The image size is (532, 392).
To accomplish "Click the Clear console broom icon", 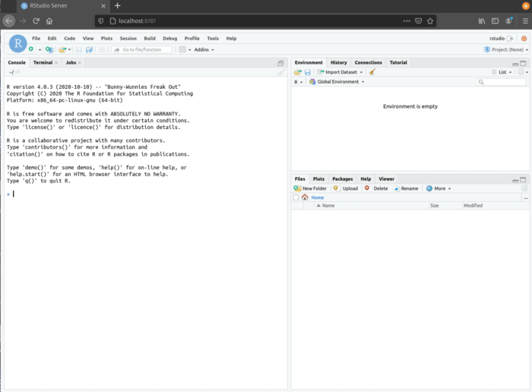I will 281,72.
